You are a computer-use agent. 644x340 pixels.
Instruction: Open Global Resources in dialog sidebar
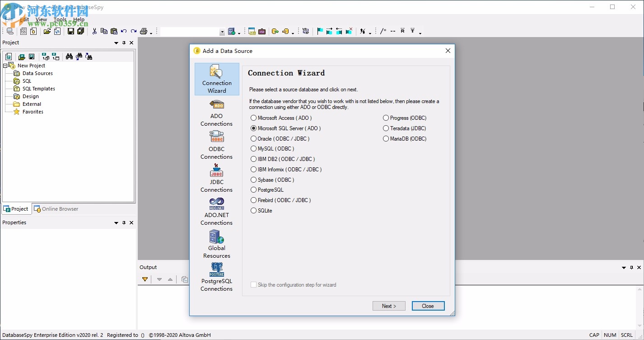coord(217,245)
